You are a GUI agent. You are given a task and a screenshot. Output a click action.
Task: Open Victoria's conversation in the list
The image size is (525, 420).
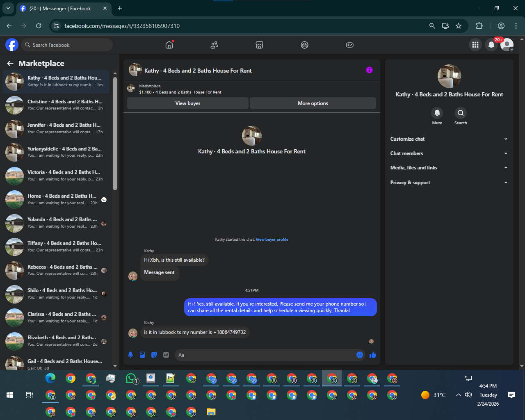point(56,176)
